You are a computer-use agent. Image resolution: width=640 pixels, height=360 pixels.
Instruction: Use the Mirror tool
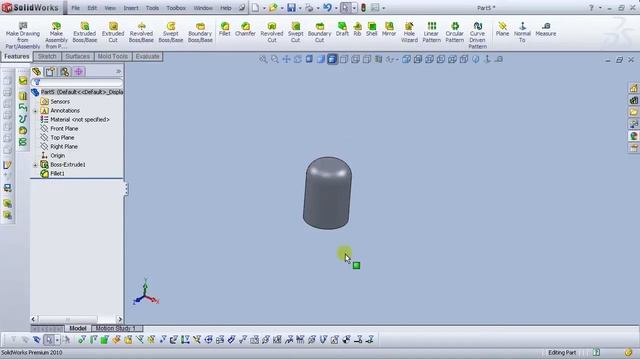[x=389, y=29]
